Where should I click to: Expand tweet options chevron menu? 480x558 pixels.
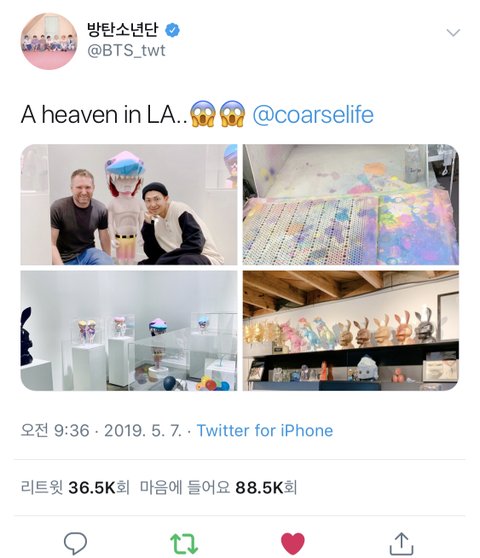453,33
